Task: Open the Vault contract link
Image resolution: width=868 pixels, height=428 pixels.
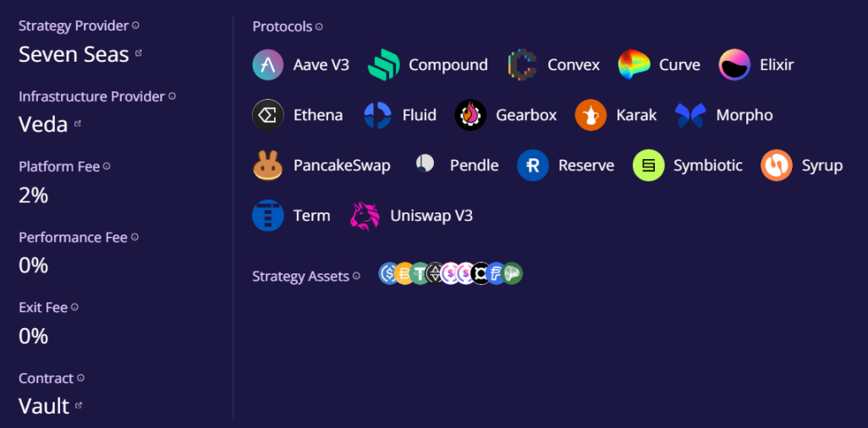Action: 79,405
